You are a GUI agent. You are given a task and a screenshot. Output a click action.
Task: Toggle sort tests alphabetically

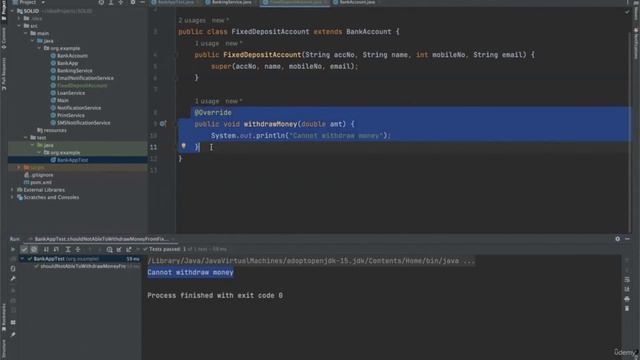(46, 249)
